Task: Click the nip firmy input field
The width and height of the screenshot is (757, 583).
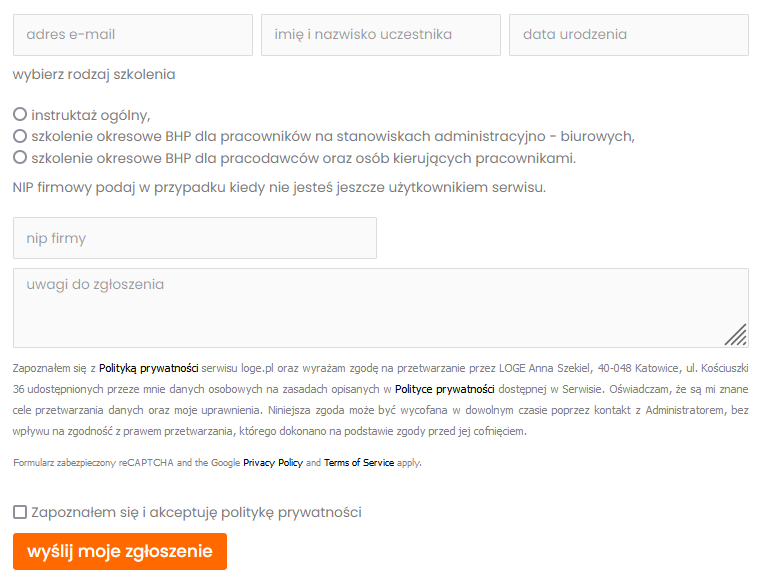Action: 195,238
